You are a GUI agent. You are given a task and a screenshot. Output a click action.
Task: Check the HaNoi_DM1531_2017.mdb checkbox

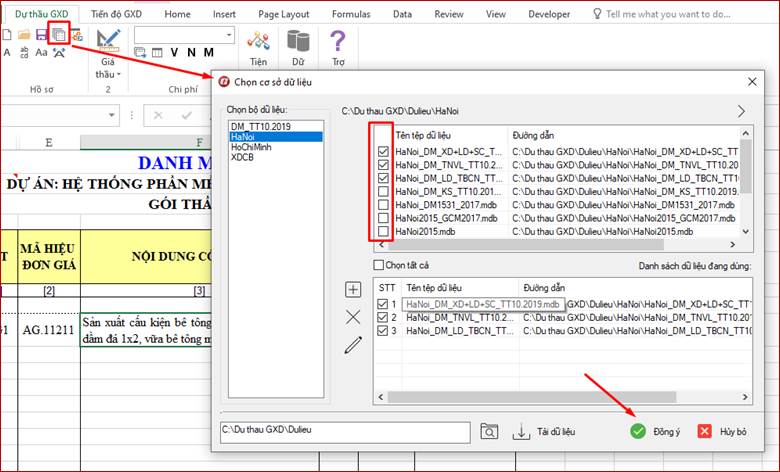click(385, 204)
